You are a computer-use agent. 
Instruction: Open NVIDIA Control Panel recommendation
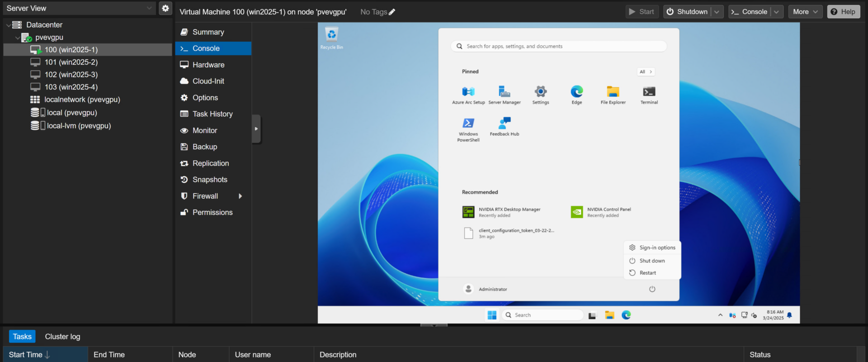601,212
